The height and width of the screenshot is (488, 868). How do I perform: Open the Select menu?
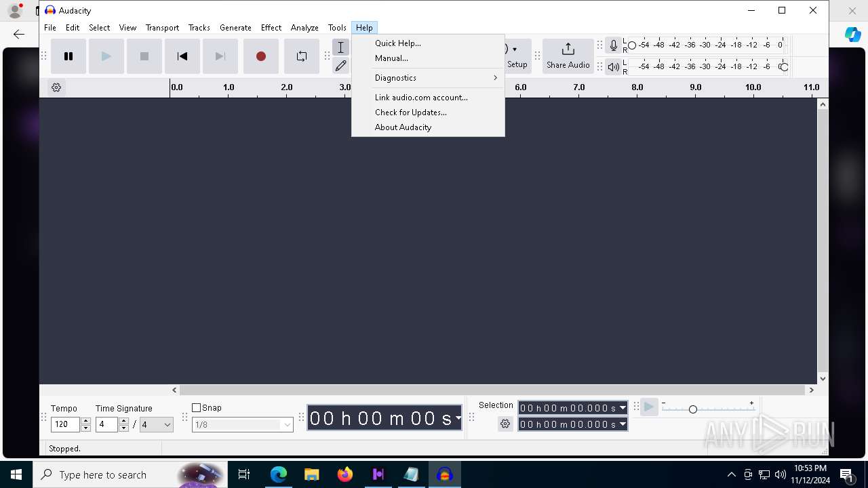click(x=99, y=28)
